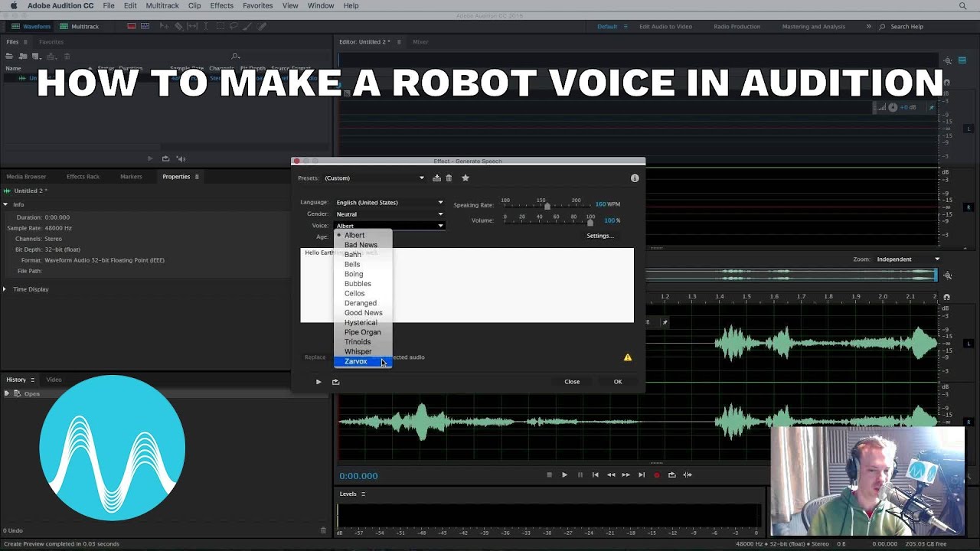Select the Zarvox robot voice
Image resolution: width=980 pixels, height=551 pixels.
[363, 361]
